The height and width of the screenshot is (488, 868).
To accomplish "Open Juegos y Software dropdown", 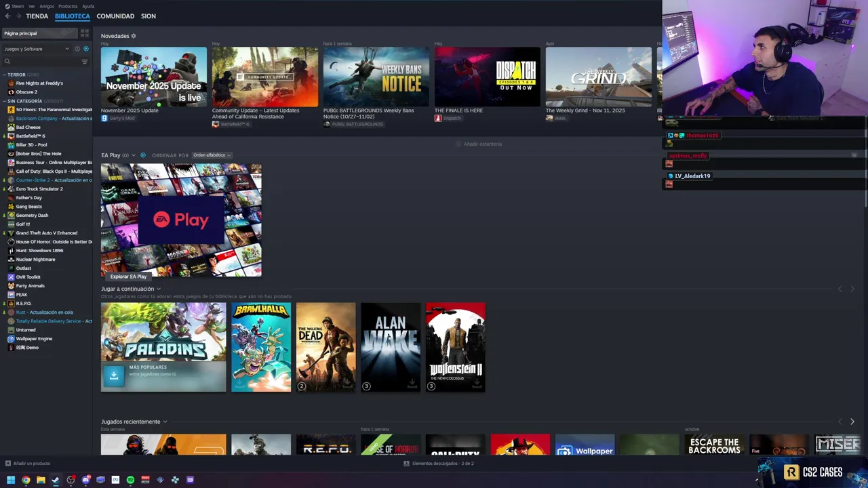I will coord(37,49).
